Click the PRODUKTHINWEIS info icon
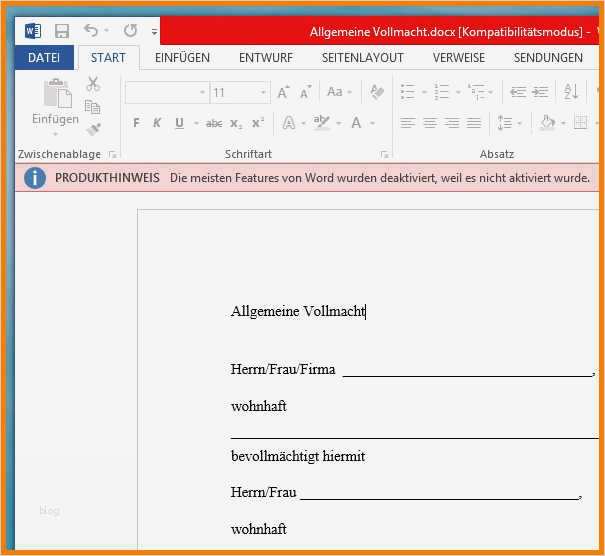The width and height of the screenshot is (605, 556). click(35, 178)
